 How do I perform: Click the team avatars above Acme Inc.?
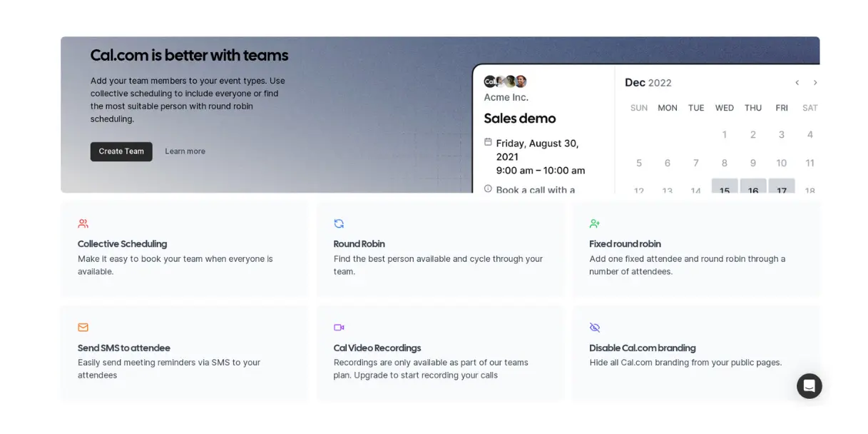[505, 81]
